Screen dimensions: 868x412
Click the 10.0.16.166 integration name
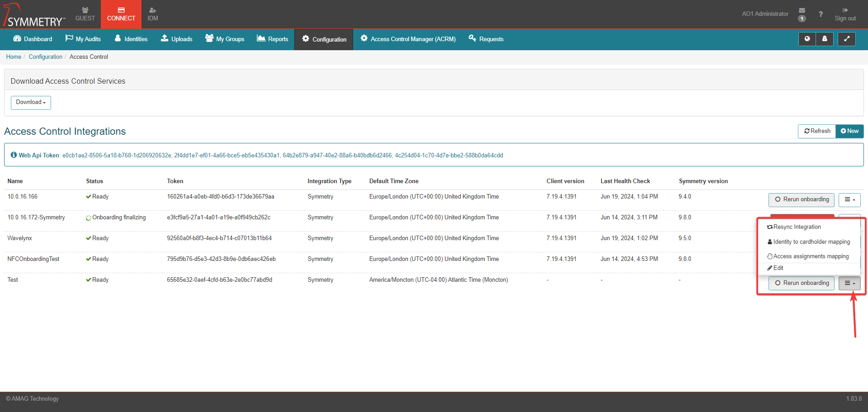tap(23, 197)
